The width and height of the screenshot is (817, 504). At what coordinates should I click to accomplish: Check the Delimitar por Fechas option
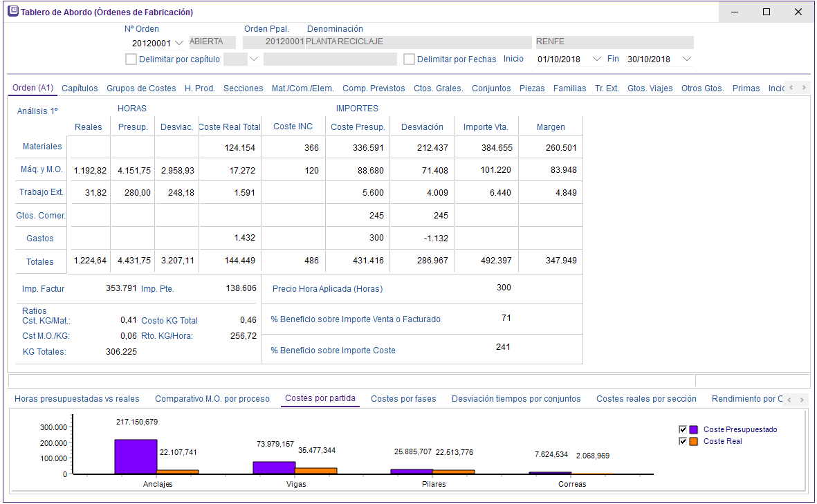click(409, 59)
